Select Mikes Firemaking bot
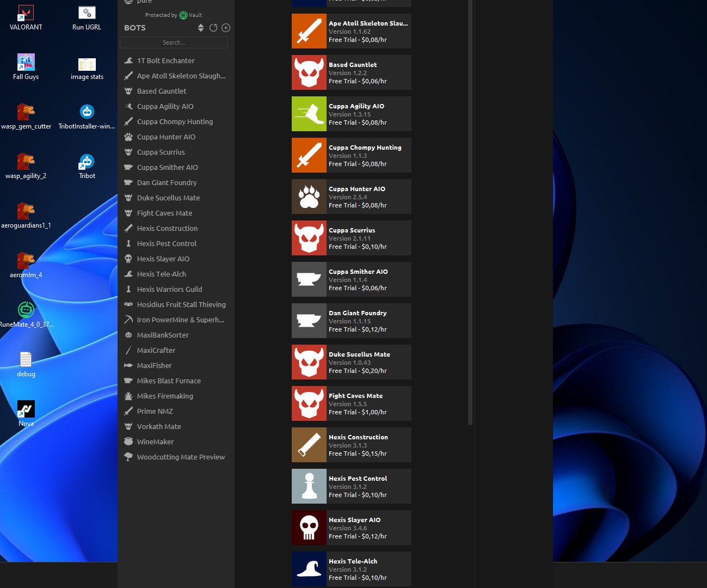This screenshot has width=707, height=588. 176,396
